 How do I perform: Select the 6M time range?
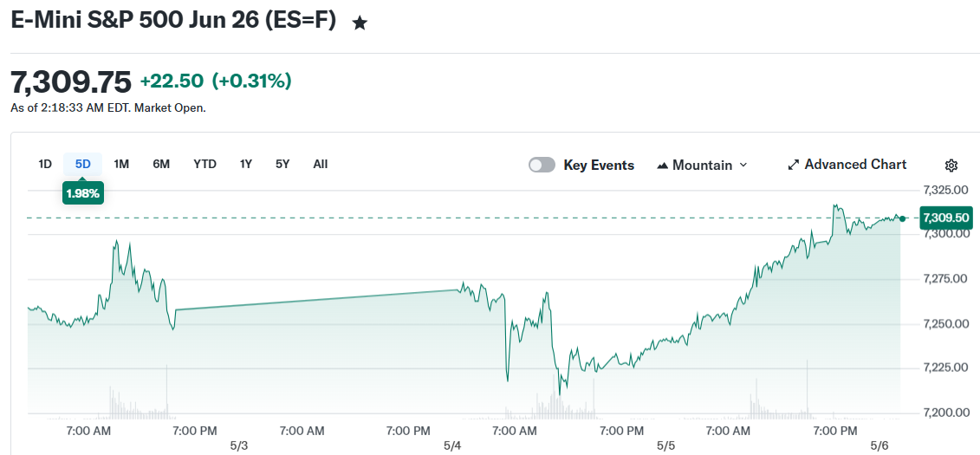(x=161, y=165)
